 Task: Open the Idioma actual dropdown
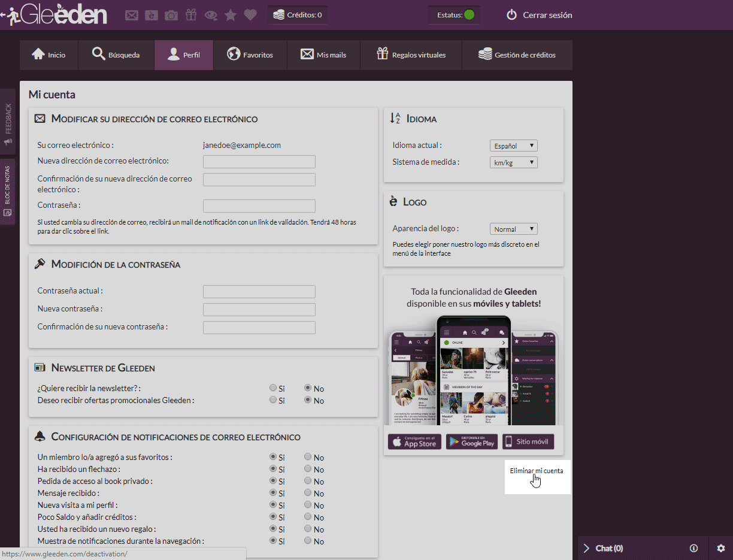point(513,146)
